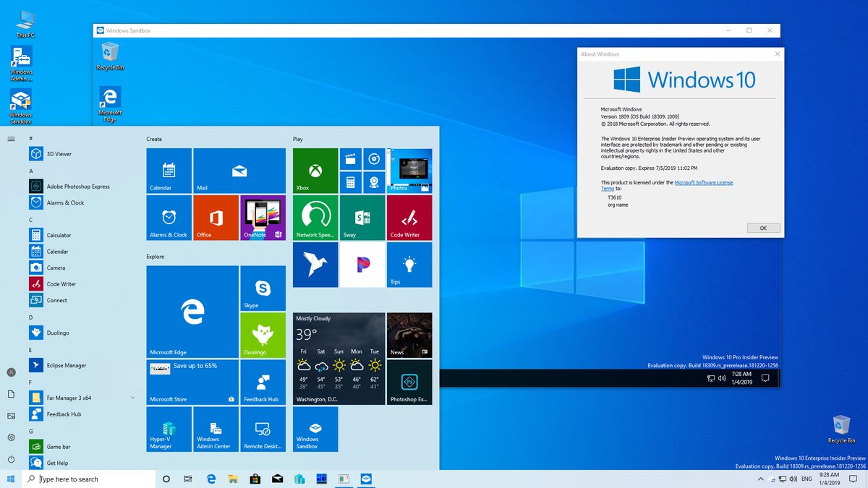Open the Mail tile
The height and width of the screenshot is (488, 868).
click(x=239, y=171)
